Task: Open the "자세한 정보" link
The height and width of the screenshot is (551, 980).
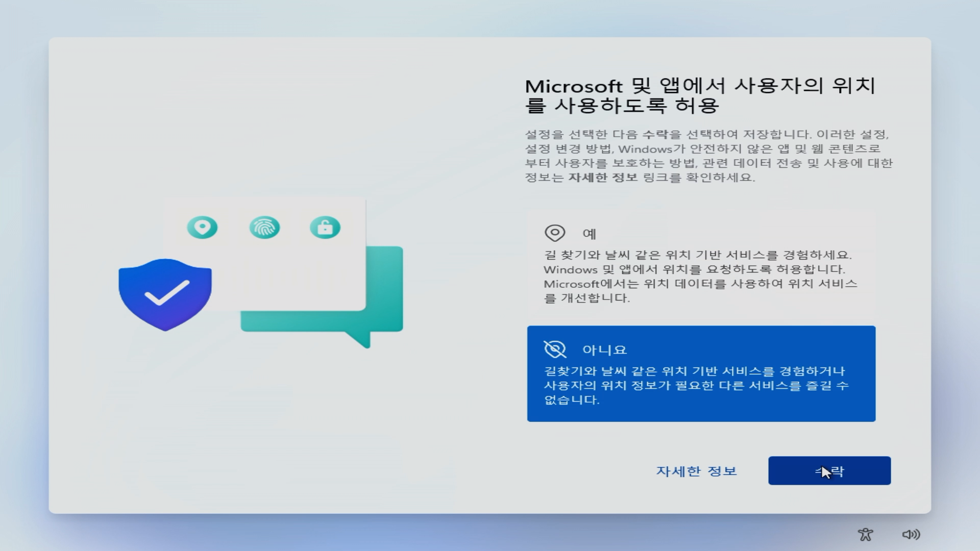Action: (697, 471)
